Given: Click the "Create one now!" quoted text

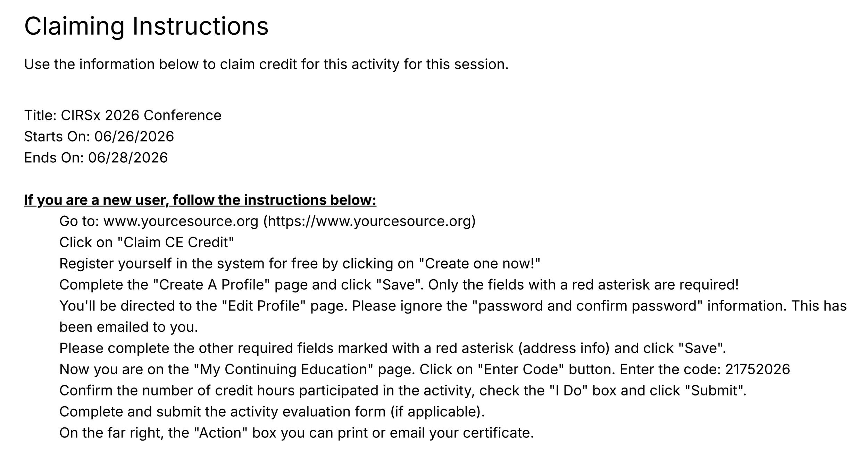Looking at the screenshot, I should coord(480,264).
